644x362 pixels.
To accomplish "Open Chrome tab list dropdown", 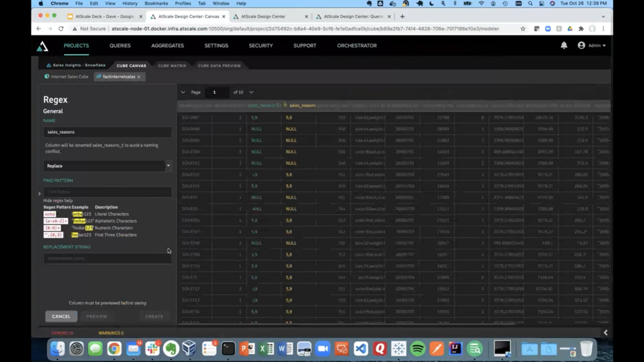I will click(603, 16).
